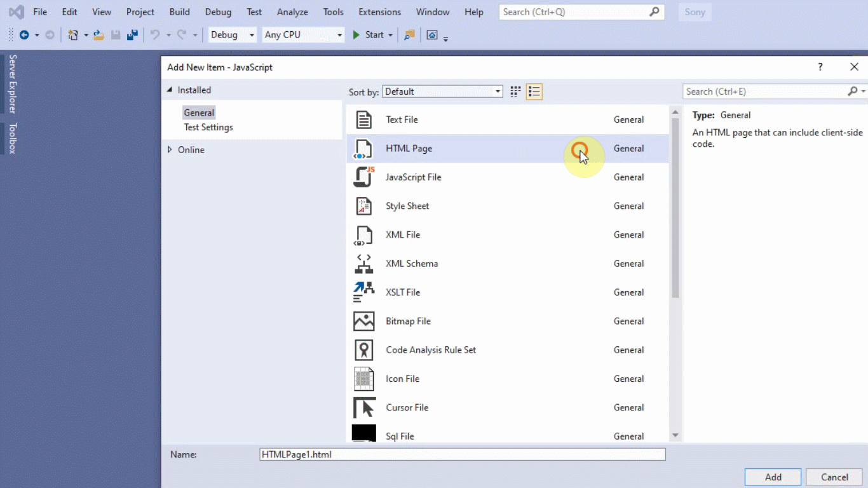Open the Debug menu
Image resolution: width=868 pixels, height=488 pixels.
(x=218, y=11)
